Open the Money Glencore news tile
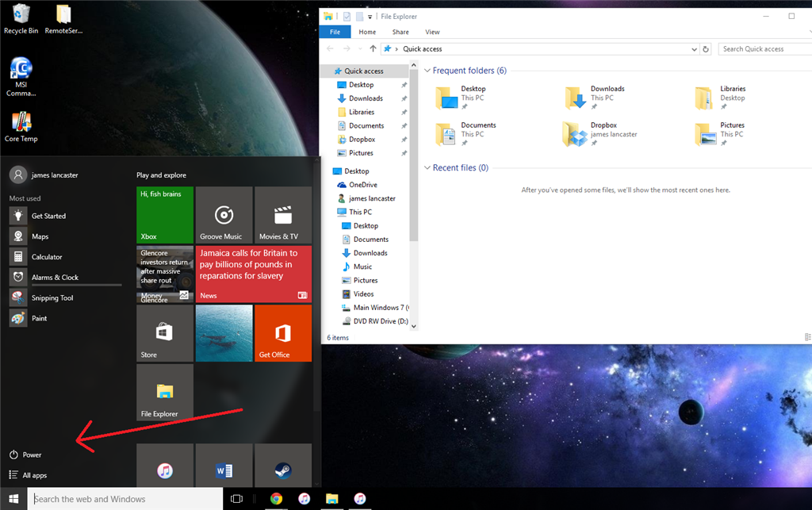Screen dimensions: 812x510 165,274
